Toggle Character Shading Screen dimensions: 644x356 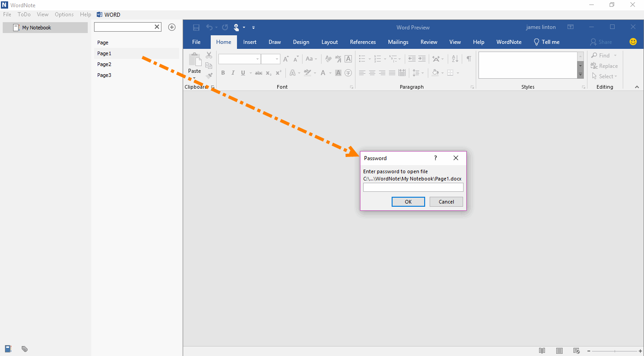pos(338,73)
